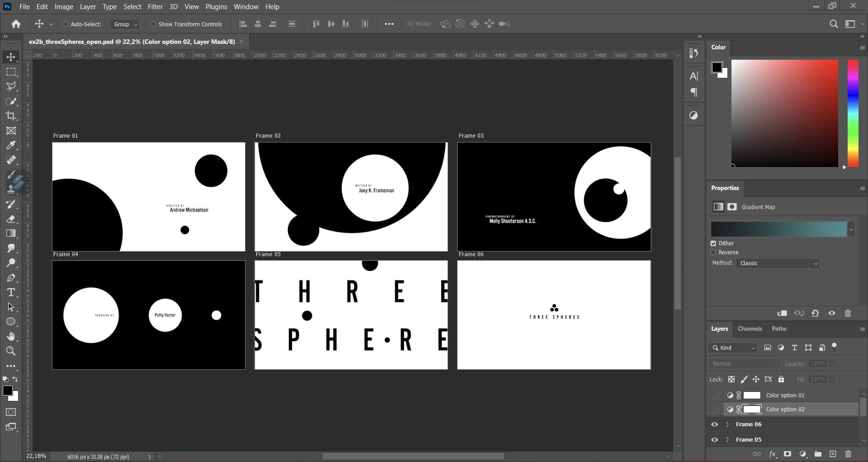This screenshot has width=868, height=462.
Task: Enable the Auto-Select checkbox
Action: (65, 24)
